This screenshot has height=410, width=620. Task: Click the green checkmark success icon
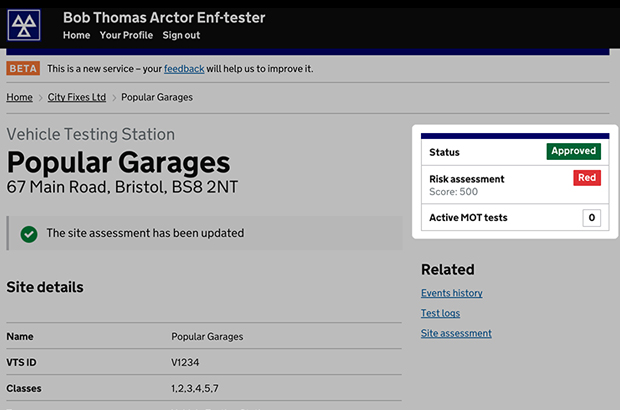[29, 234]
